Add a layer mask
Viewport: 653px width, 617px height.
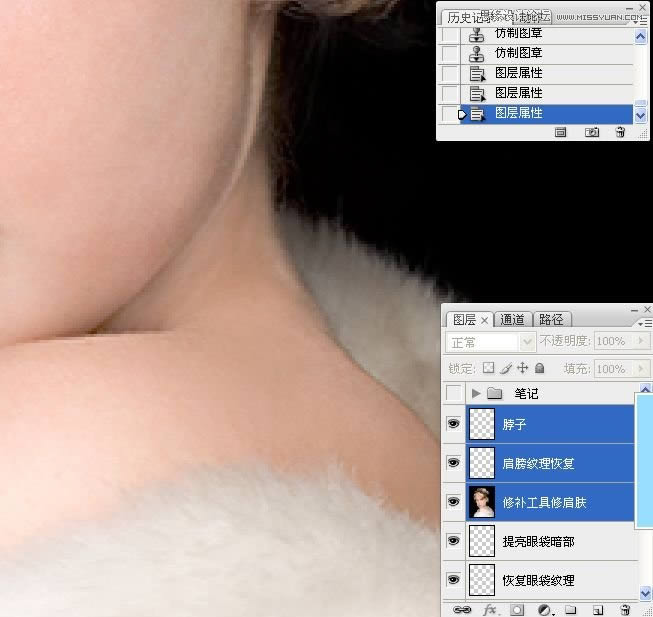pos(517,609)
